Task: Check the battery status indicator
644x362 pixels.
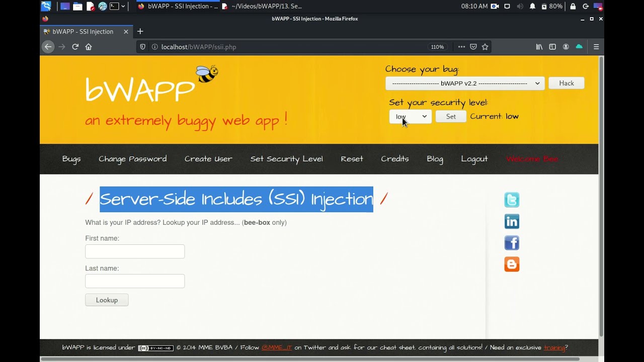Action: coord(552,6)
